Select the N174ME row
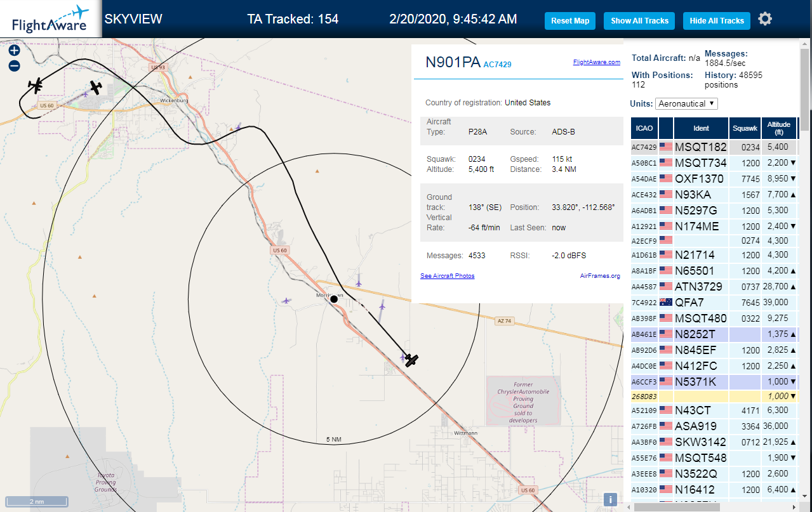 point(714,226)
